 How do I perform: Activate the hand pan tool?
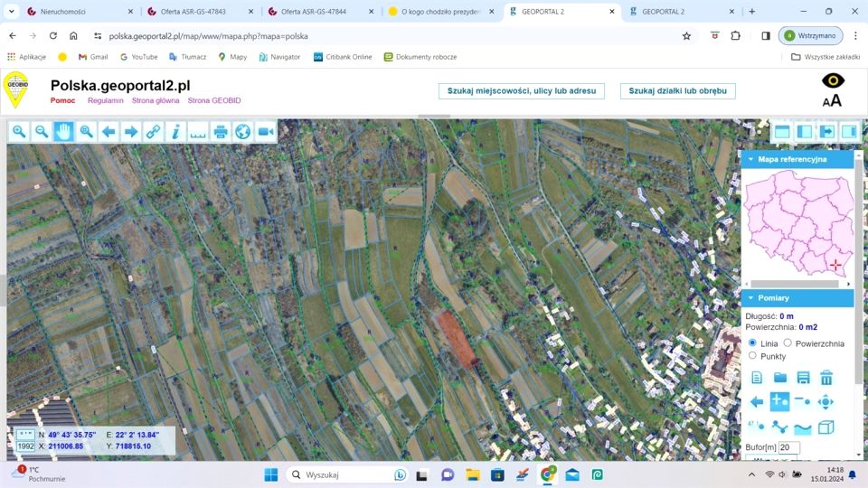click(x=63, y=132)
